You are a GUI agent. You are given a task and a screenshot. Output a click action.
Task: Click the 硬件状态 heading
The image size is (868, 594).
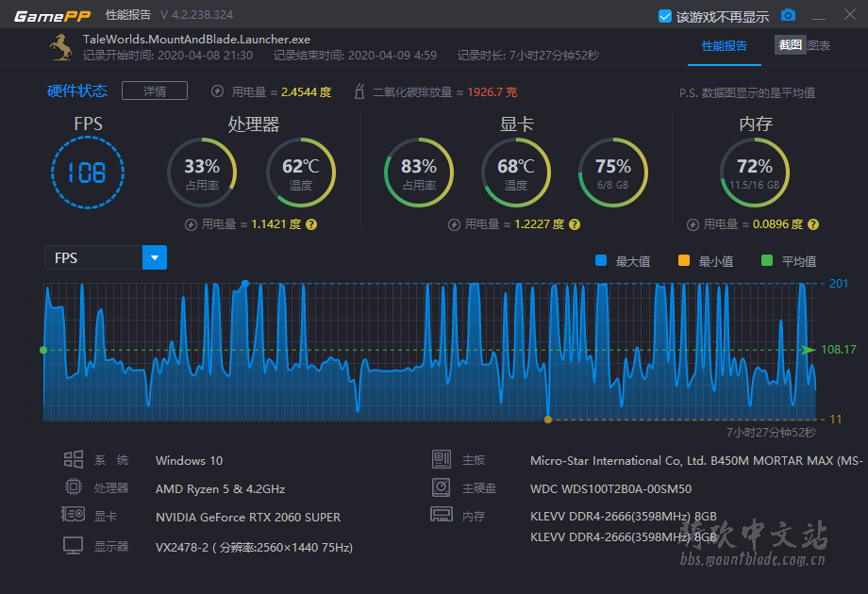click(x=77, y=91)
